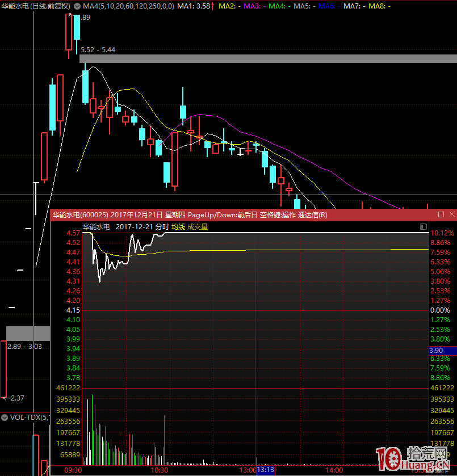This screenshot has width=457, height=476.
Task: Close the intraday popup window
Action: pyautogui.click(x=452, y=214)
